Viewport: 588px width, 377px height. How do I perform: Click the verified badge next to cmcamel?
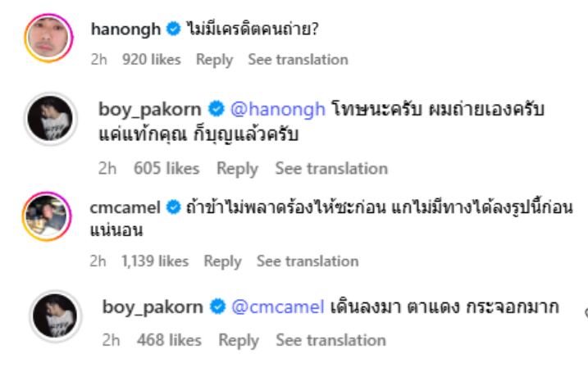tap(173, 207)
